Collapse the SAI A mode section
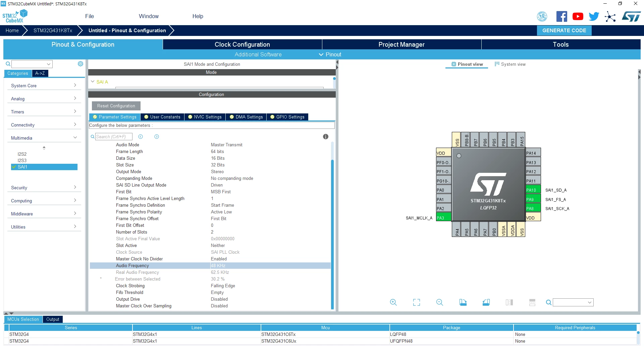Screen dimensions: 644x349 [x=93, y=82]
